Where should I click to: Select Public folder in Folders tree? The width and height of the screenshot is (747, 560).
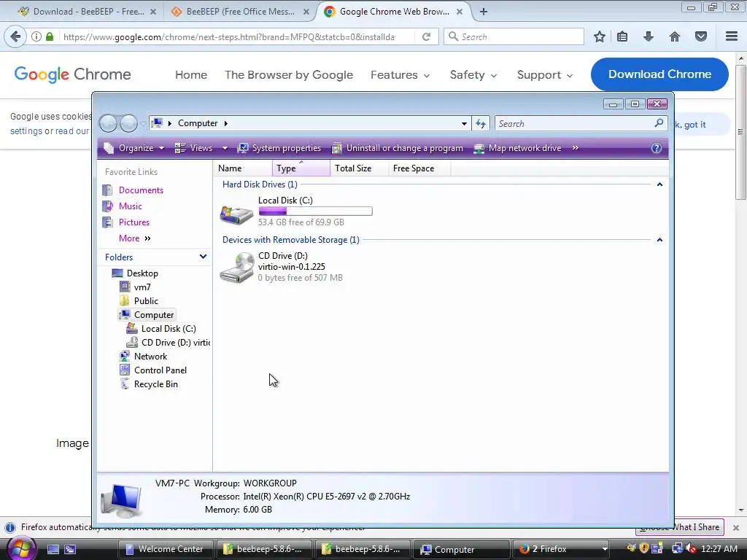(139, 301)
